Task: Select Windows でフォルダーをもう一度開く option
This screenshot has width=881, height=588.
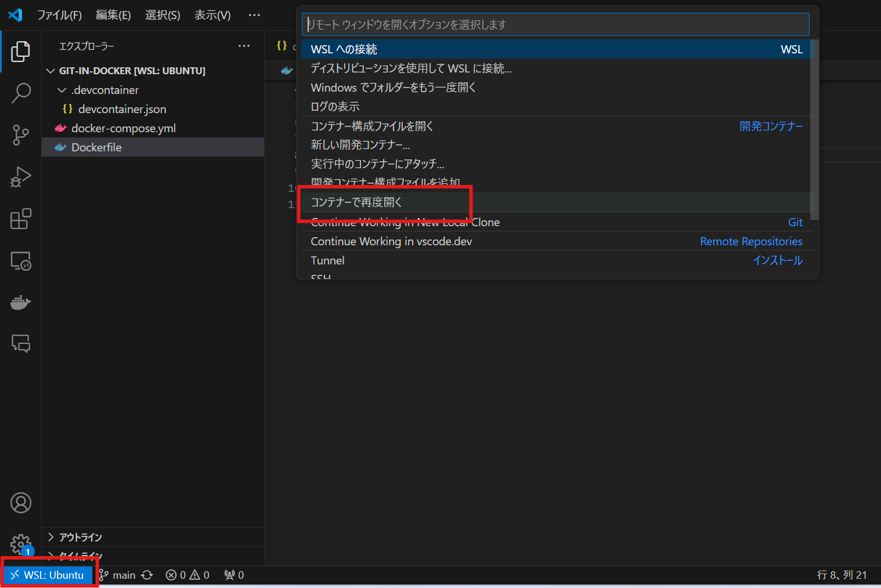Action: 556,88
